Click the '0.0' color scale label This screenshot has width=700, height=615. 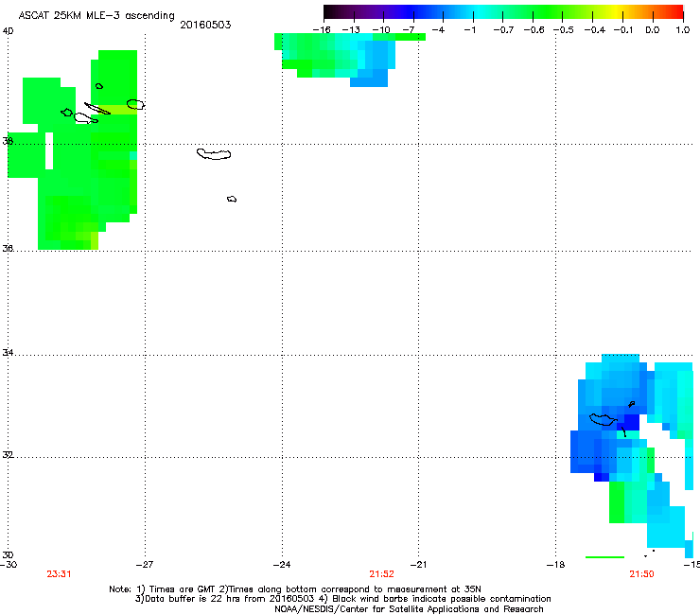point(653,30)
